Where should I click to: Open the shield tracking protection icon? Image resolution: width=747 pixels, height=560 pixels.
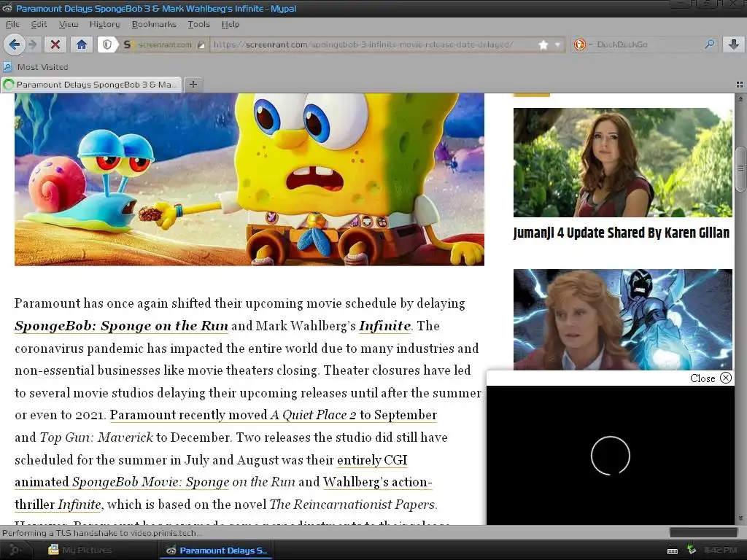(108, 44)
